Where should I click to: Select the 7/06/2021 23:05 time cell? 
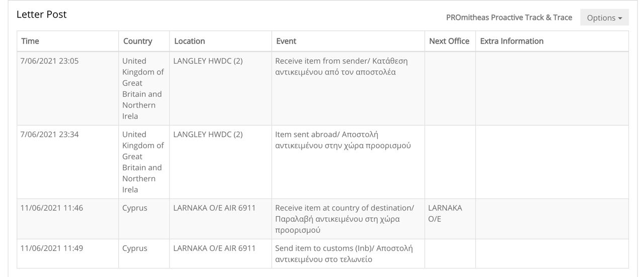point(49,61)
